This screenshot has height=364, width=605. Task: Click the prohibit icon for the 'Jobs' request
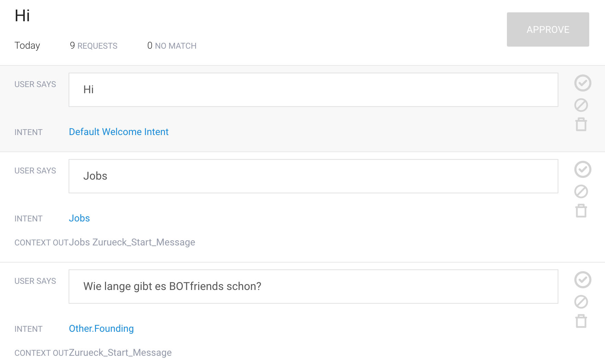click(x=581, y=191)
